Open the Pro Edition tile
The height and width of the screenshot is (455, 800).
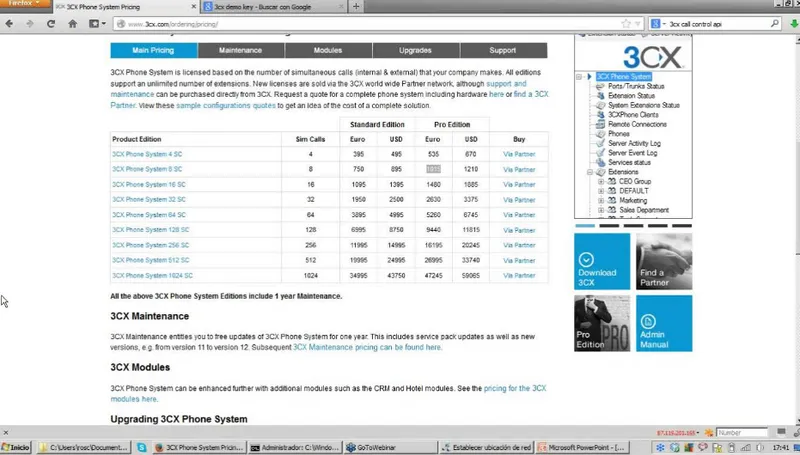602,323
